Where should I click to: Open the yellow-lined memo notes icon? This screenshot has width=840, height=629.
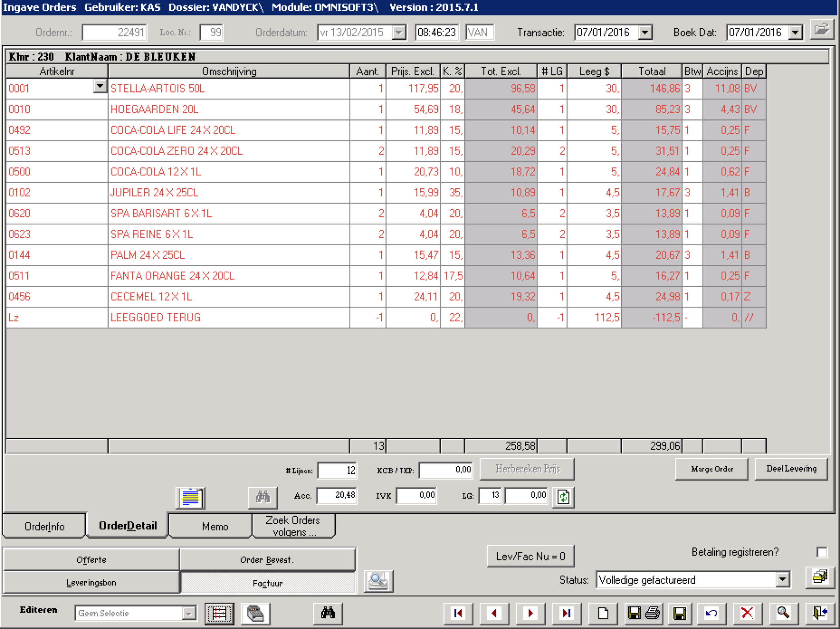point(191,498)
